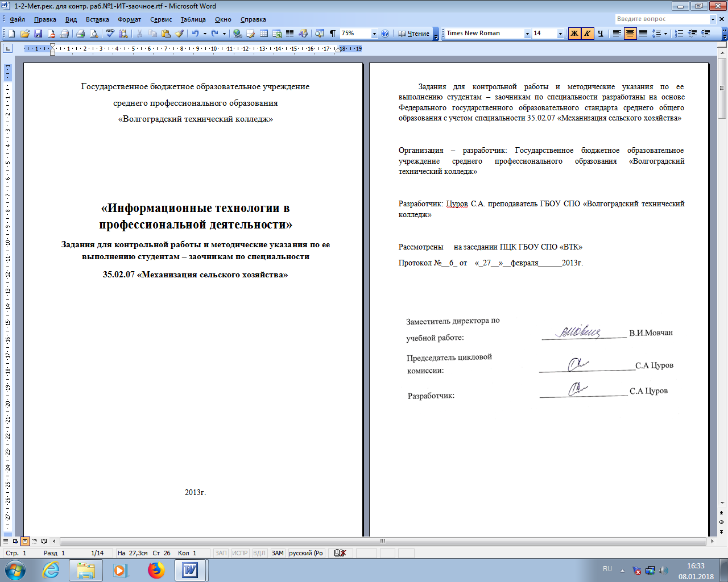Screen dimensions: 728x582
Task: Toggle italic formatting (К)
Action: [588, 34]
